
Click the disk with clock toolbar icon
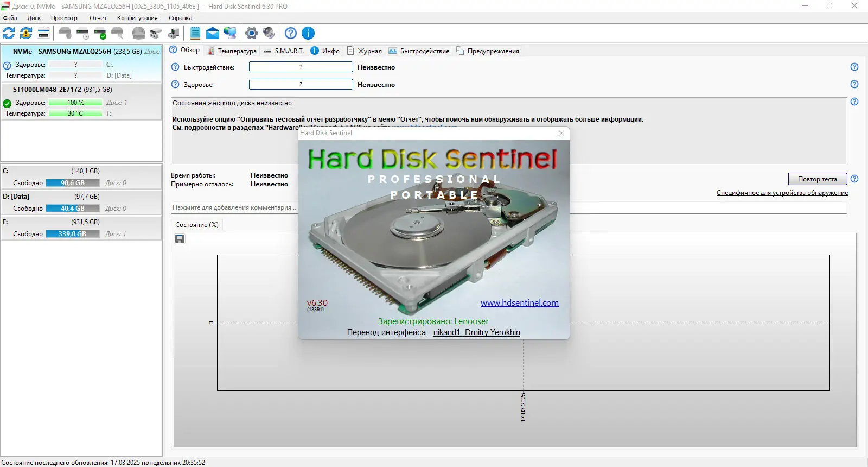tap(82, 33)
